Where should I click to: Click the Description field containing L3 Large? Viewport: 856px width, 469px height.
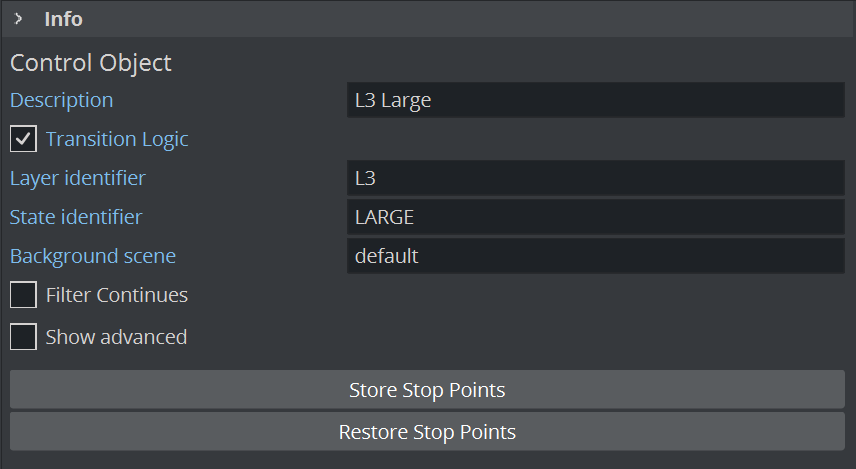pyautogui.click(x=595, y=100)
